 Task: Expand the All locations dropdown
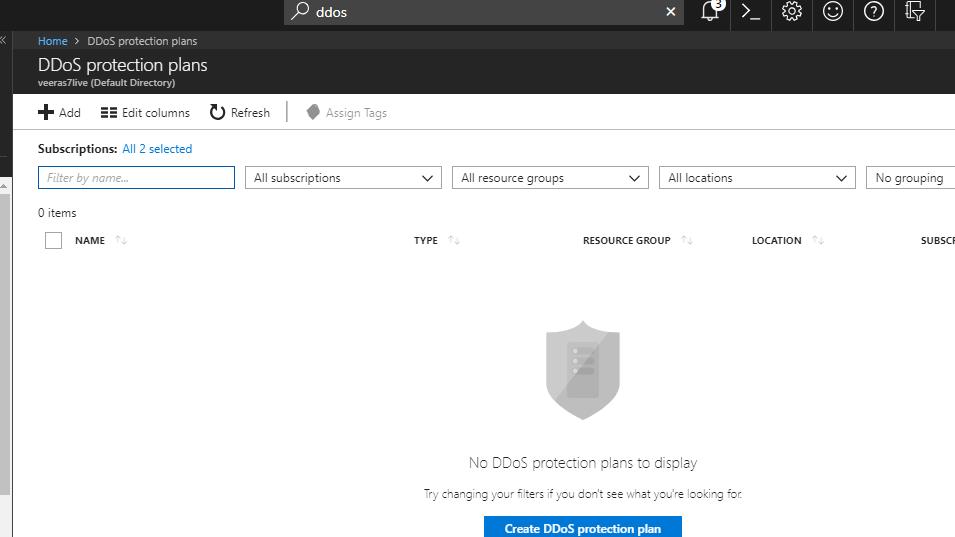point(758,178)
